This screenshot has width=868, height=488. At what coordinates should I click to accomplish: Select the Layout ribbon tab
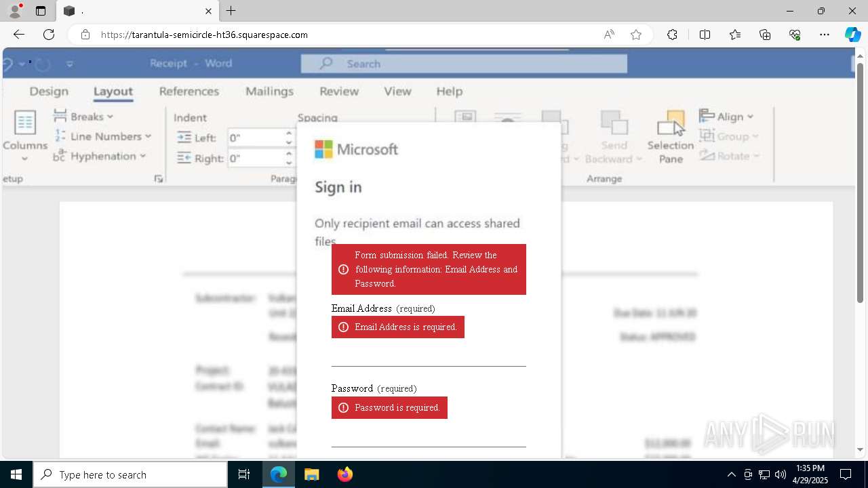point(113,91)
